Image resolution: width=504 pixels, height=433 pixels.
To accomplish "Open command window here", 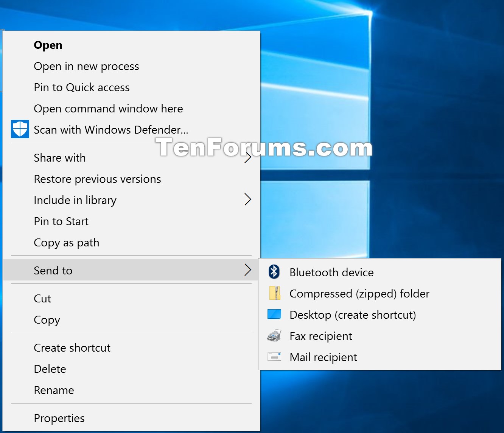I will [x=108, y=109].
